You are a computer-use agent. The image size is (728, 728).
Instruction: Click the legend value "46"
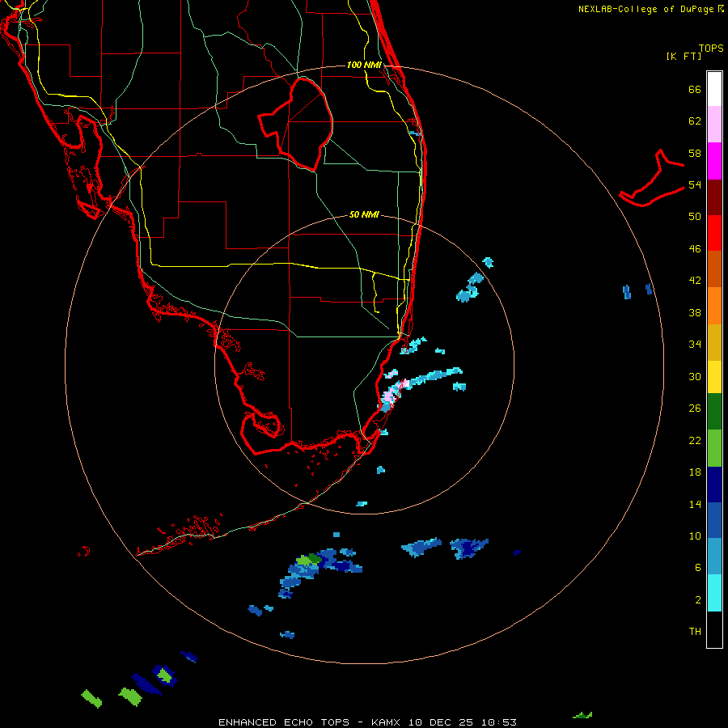coord(695,249)
